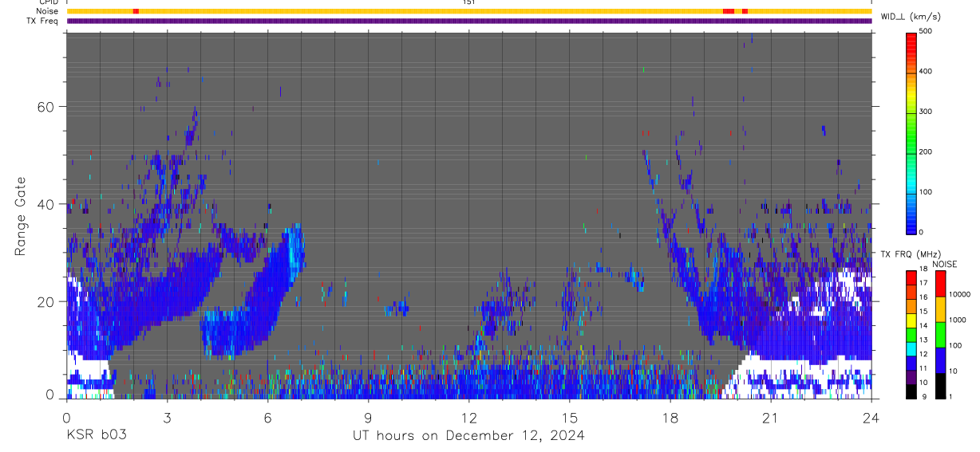Screen dimensions: 980x452
Task: Click the 9 MHz tick label
Action: point(924,397)
